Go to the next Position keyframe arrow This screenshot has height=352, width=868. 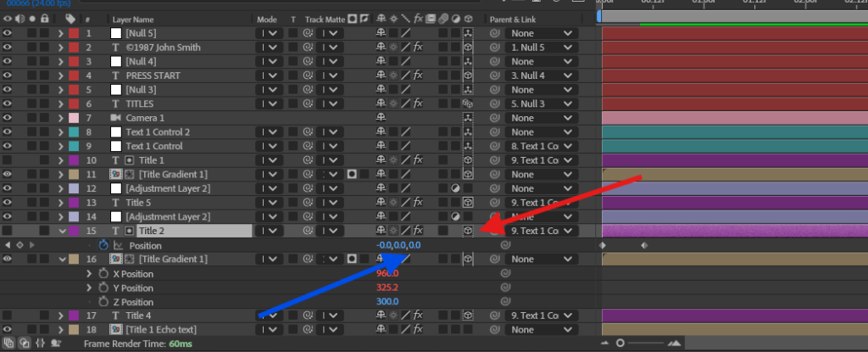[x=33, y=245]
